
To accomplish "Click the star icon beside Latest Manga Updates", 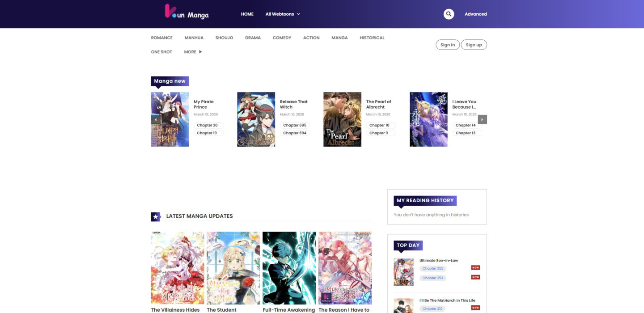I will coord(155,216).
